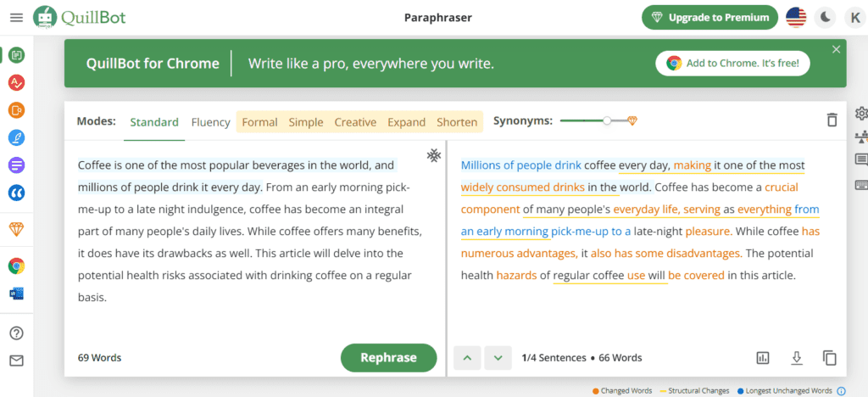868x397 pixels.
Task: Open the hamburger menu
Action: point(17,18)
